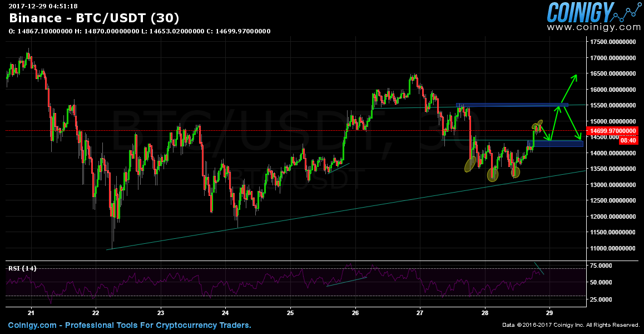Click the 15500.00000000 price axis label
Image resolution: width=644 pixels, height=334 pixels.
(613, 105)
